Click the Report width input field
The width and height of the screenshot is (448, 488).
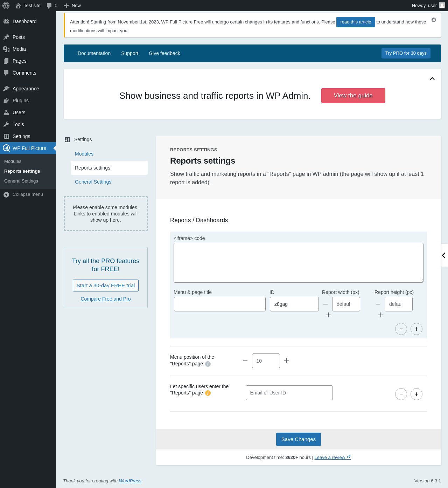tap(346, 304)
